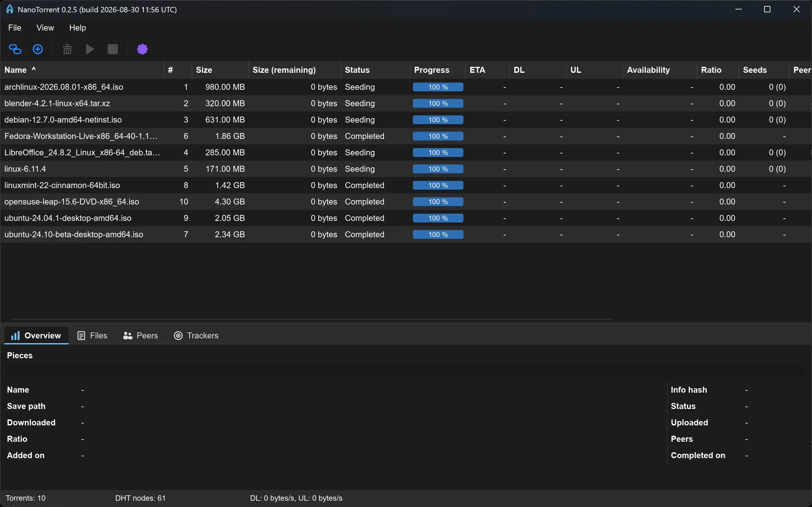Sort by the Ratio column header
This screenshot has width=812, height=507.
click(718, 70)
